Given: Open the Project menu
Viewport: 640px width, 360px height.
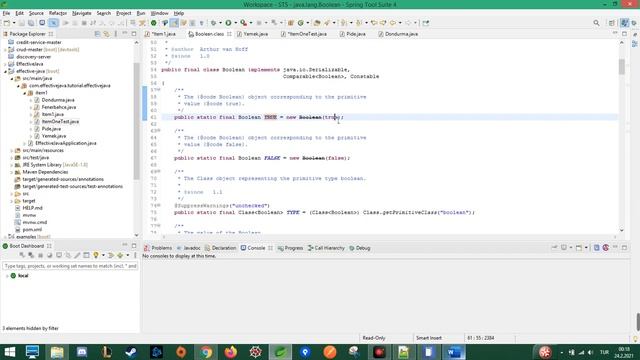Looking at the screenshot, I should pyautogui.click(x=124, y=13).
